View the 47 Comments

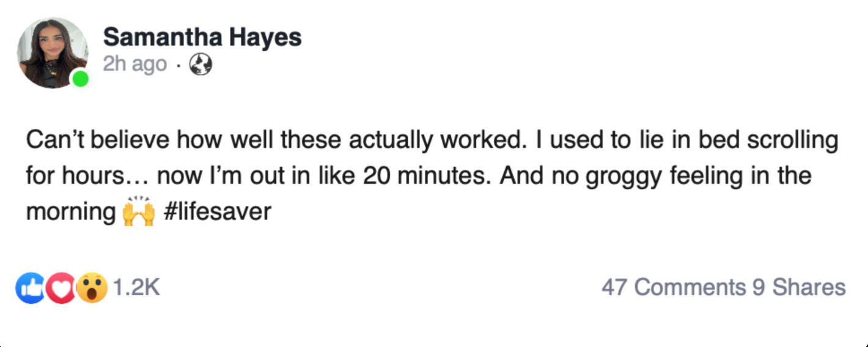674,287
